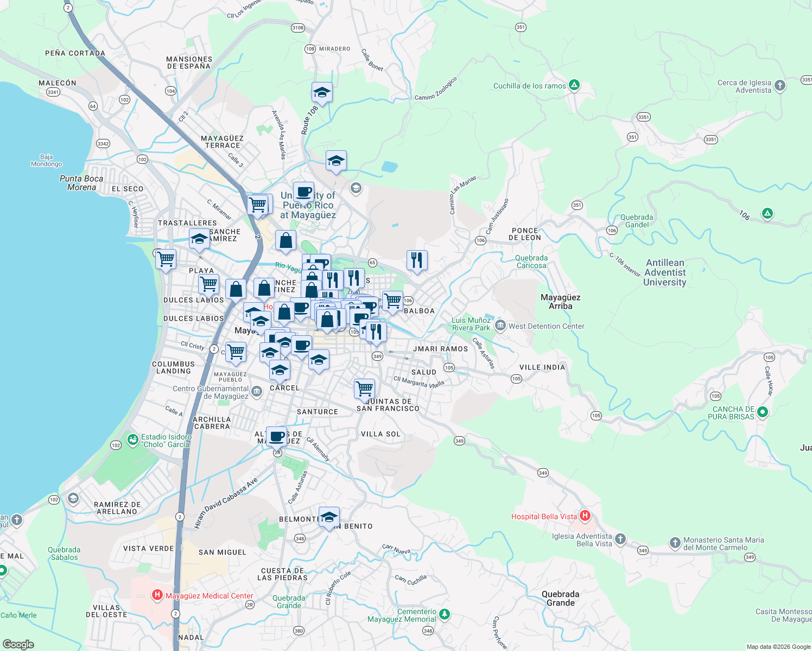This screenshot has height=651, width=812.
Task: Click the shopping bag marker in Dulces Labios
Action: 236,289
